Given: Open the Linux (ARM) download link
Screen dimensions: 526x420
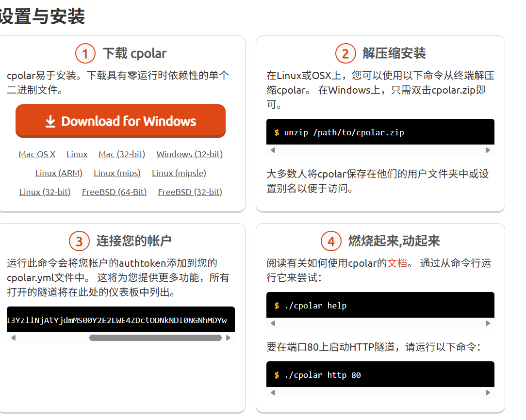Looking at the screenshot, I should (x=59, y=173).
